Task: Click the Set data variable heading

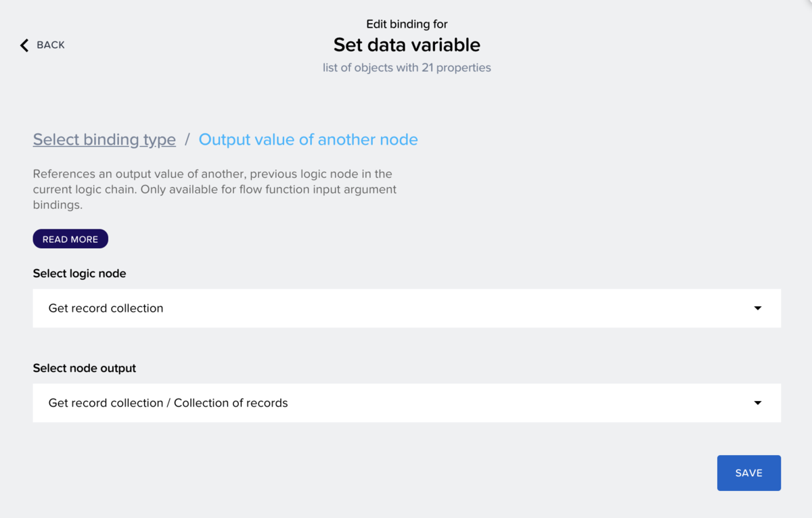Action: 407,45
